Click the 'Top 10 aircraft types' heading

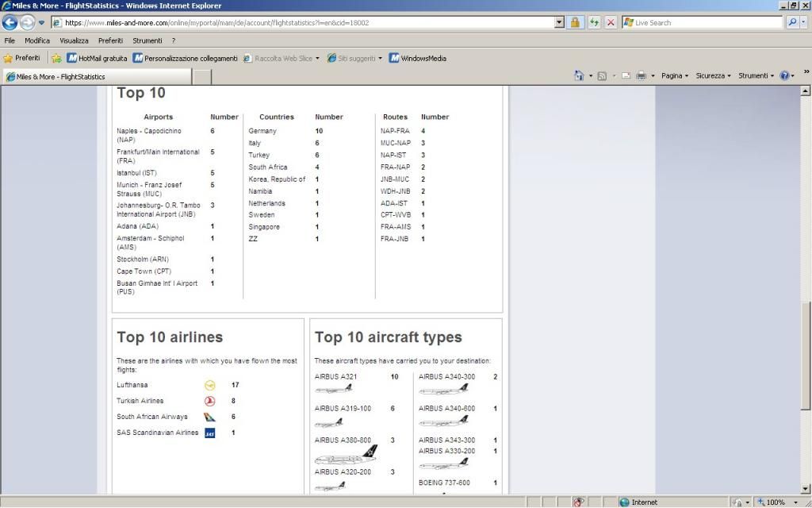point(389,337)
